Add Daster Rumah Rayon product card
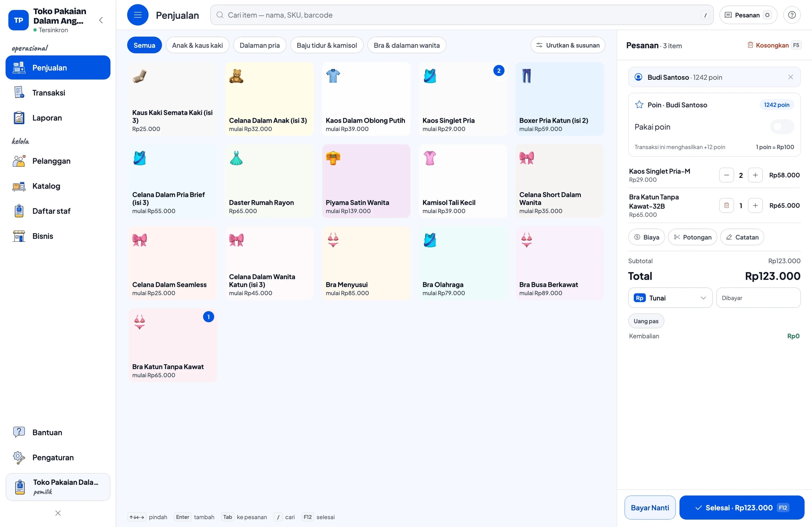812x527 pixels. (x=269, y=181)
